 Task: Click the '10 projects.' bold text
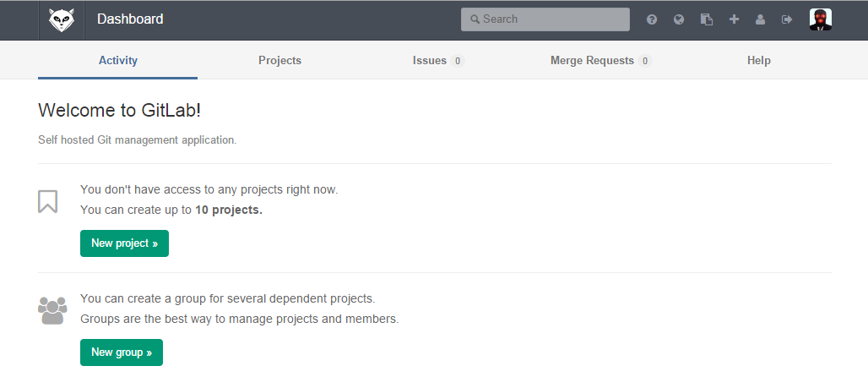[229, 210]
